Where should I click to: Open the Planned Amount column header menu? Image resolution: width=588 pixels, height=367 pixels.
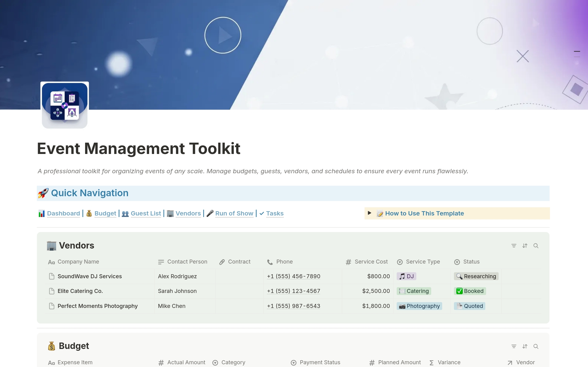click(x=395, y=363)
